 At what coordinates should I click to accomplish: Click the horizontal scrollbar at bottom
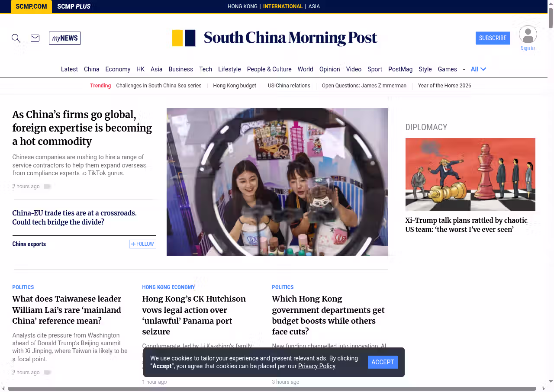click(x=272, y=389)
